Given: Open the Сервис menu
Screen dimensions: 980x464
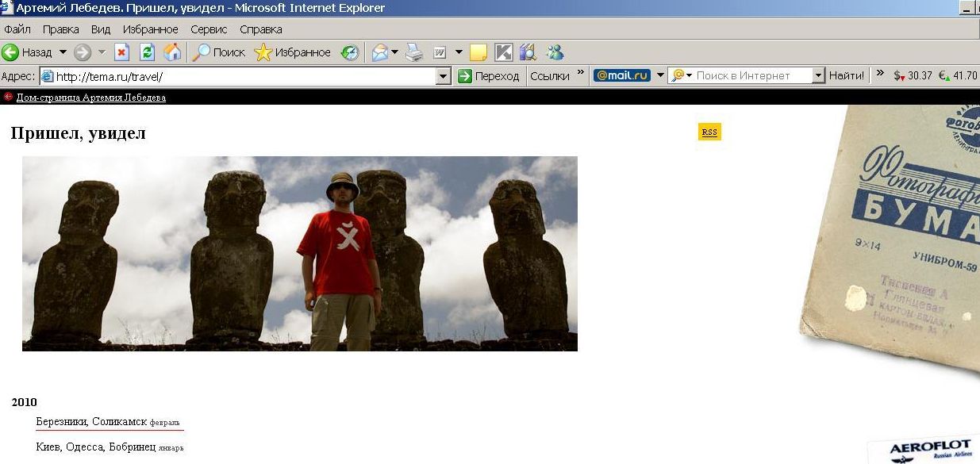Looking at the screenshot, I should pos(209,29).
